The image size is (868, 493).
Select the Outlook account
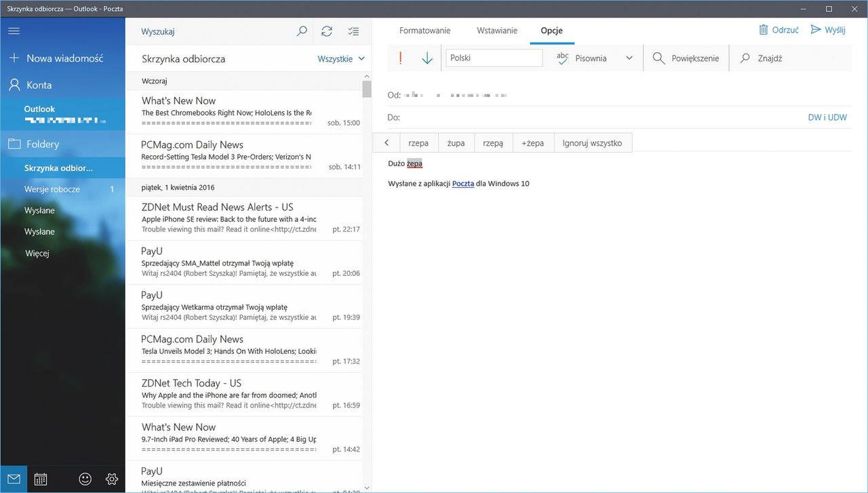(x=62, y=114)
